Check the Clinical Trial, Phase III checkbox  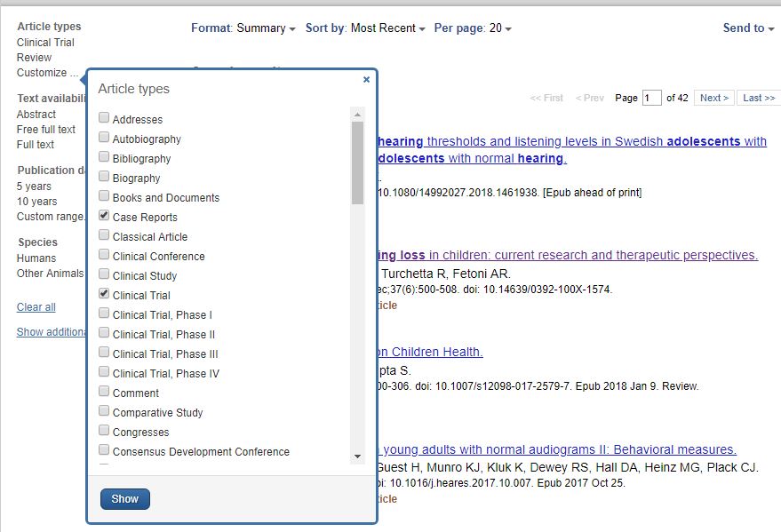click(x=104, y=352)
